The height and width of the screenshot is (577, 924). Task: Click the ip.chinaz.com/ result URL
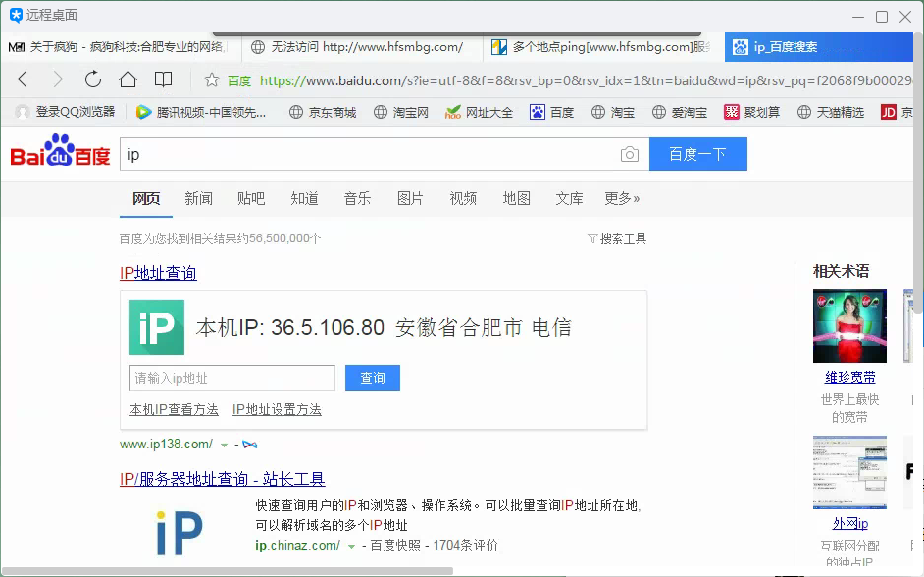297,546
